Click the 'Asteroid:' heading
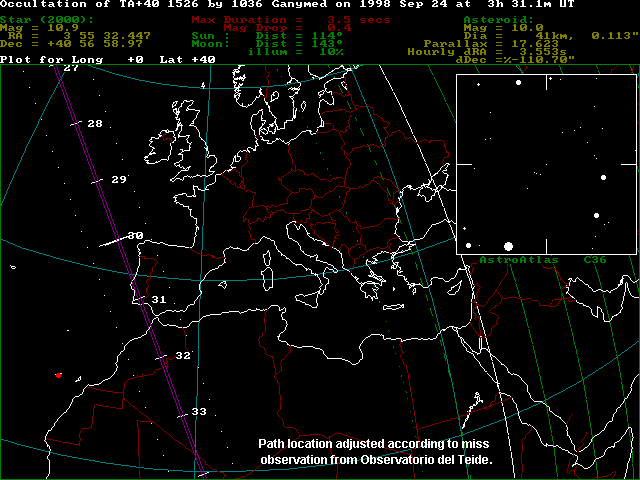This screenshot has width=640, height=480. (x=497, y=19)
